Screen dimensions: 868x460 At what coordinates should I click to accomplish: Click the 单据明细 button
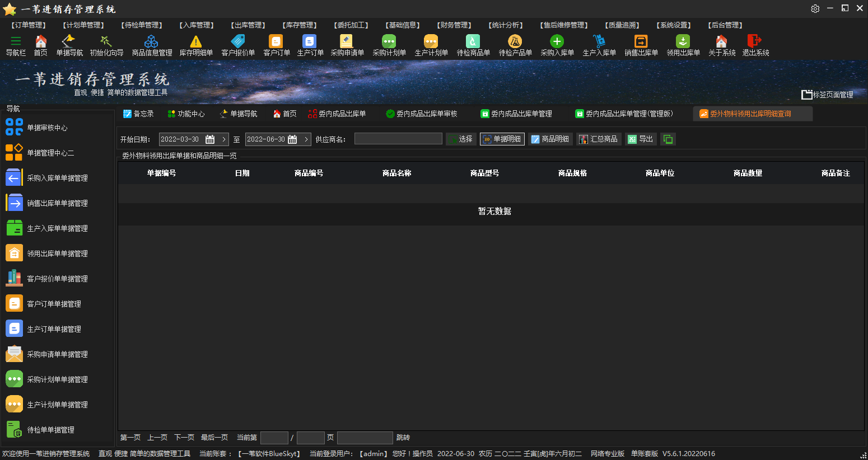coord(502,139)
